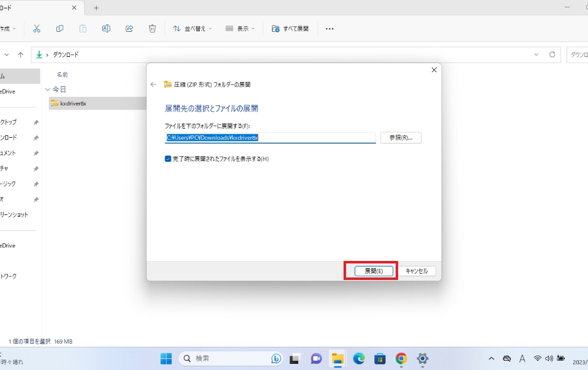Open the three-dot more options menu
Screen dimensions: 588x370
pyautogui.click(x=330, y=29)
